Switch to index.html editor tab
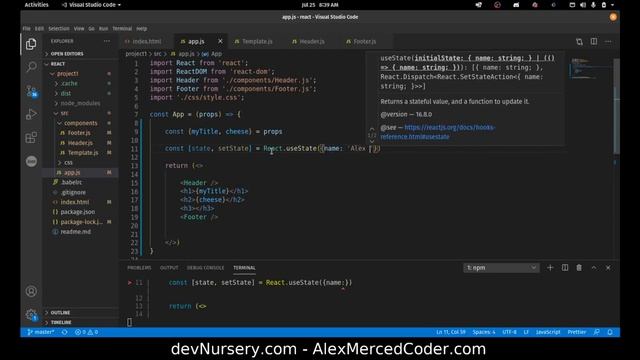Viewport: 640px width, 360px height. [x=147, y=41]
